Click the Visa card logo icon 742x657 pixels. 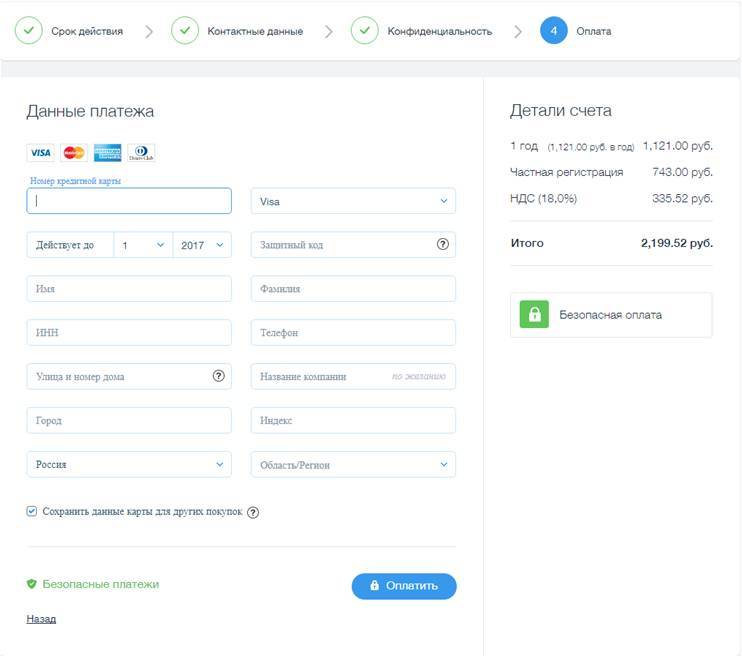point(40,153)
